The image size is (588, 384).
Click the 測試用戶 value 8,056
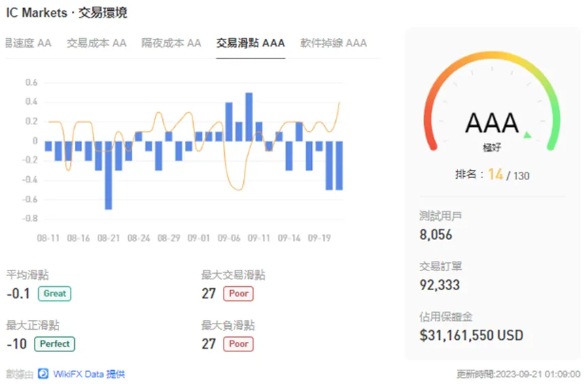click(436, 234)
